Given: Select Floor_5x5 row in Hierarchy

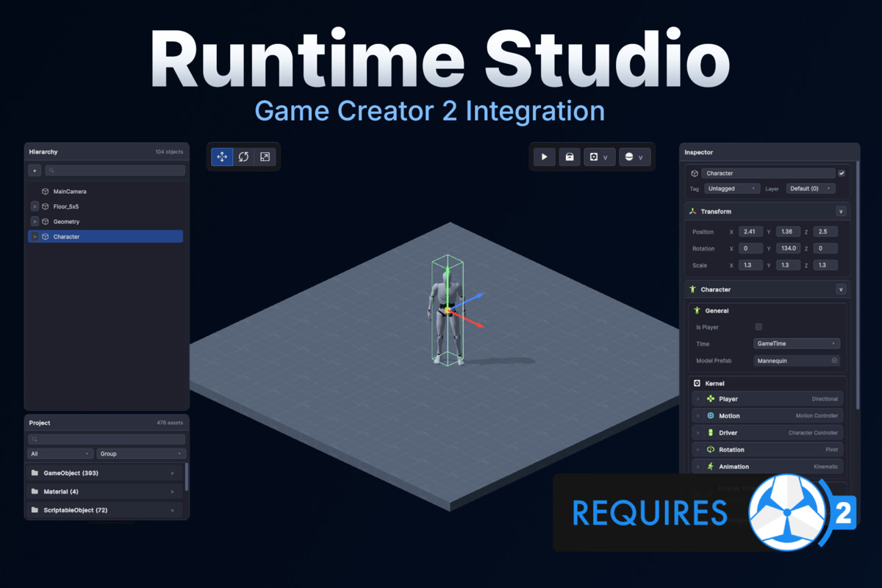Looking at the screenshot, I should pyautogui.click(x=105, y=207).
